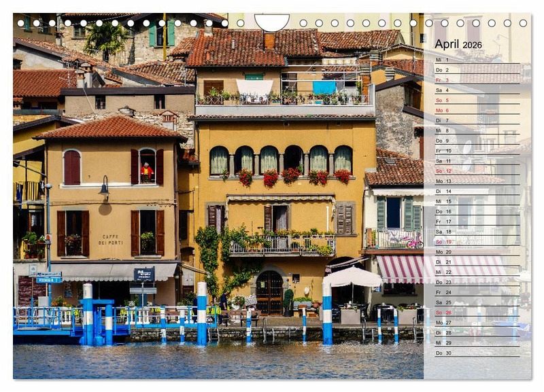
Task: Select the calendar row 'Mi 1'
Action: (477, 60)
